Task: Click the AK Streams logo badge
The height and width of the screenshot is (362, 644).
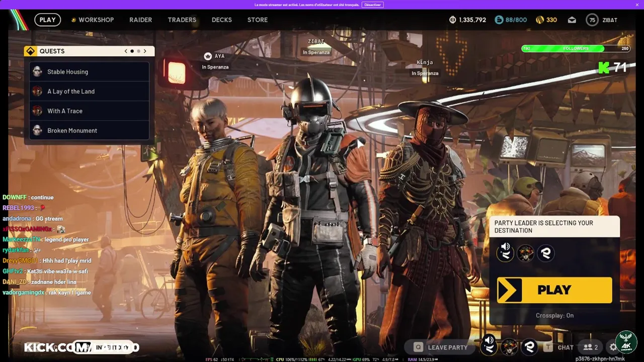Action: tap(626, 342)
